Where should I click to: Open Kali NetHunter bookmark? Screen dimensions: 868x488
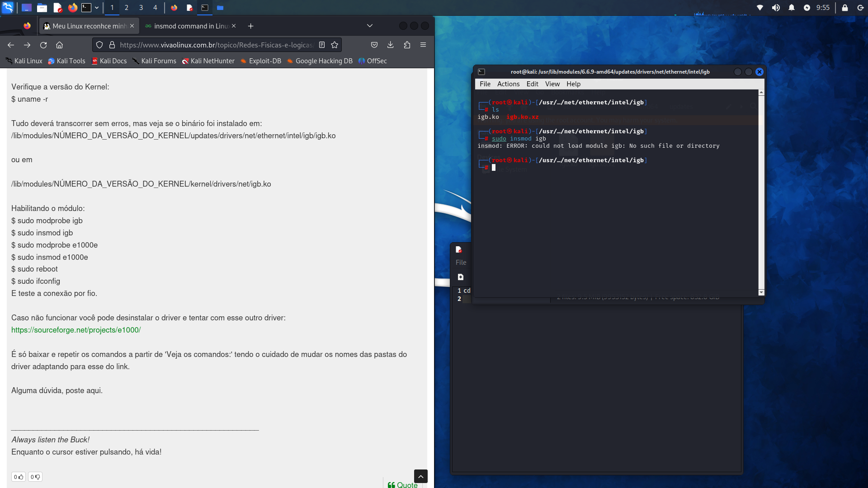click(x=208, y=61)
